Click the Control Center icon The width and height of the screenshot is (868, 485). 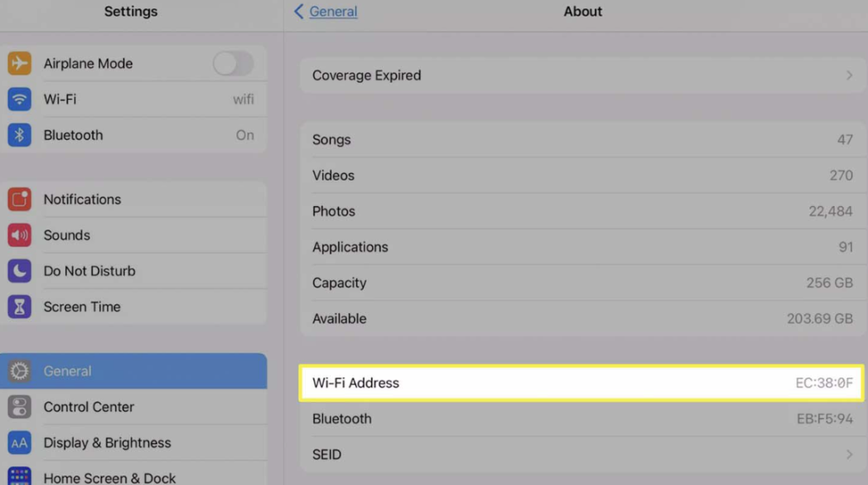pos(19,407)
